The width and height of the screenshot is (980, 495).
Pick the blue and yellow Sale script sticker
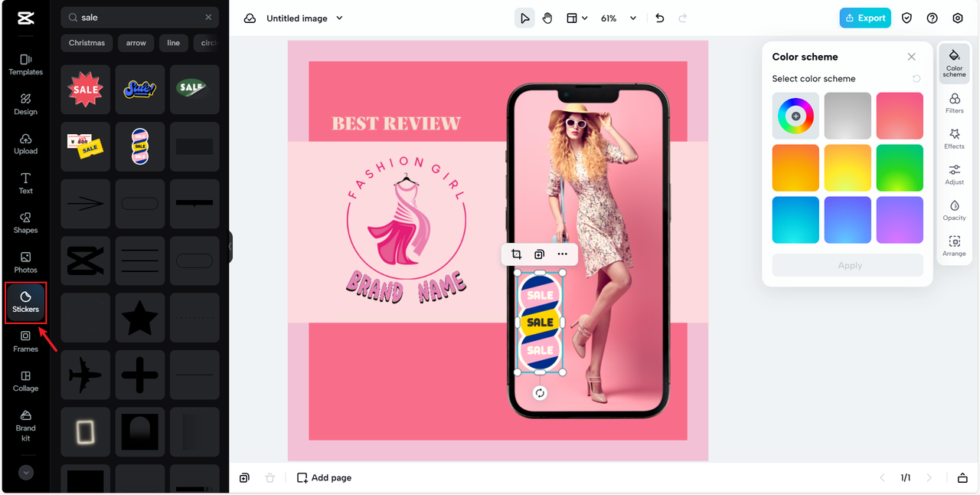click(x=140, y=90)
